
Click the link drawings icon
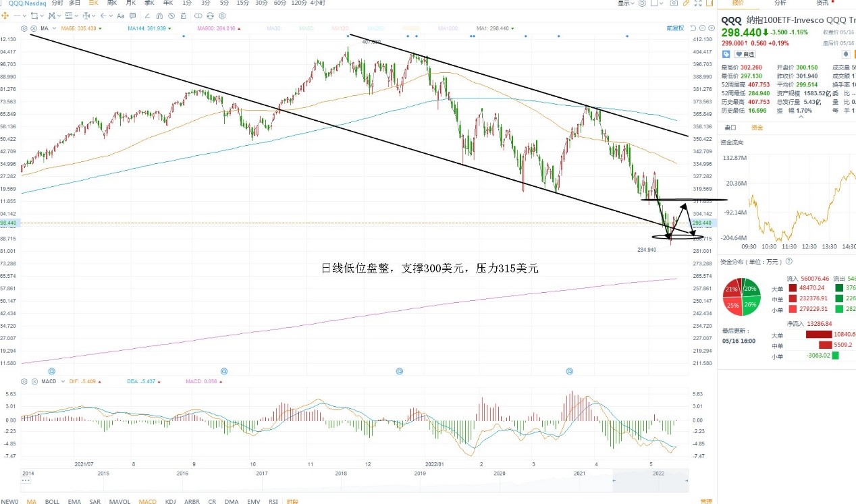coord(198,16)
